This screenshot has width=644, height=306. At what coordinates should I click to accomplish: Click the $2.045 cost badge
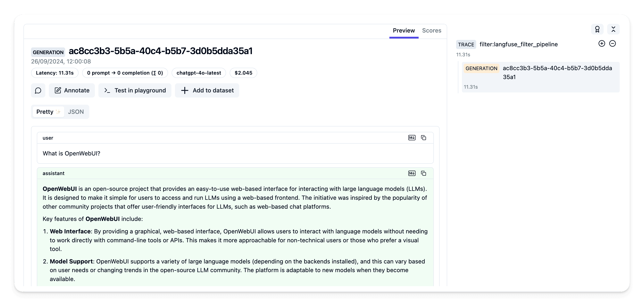pos(243,73)
